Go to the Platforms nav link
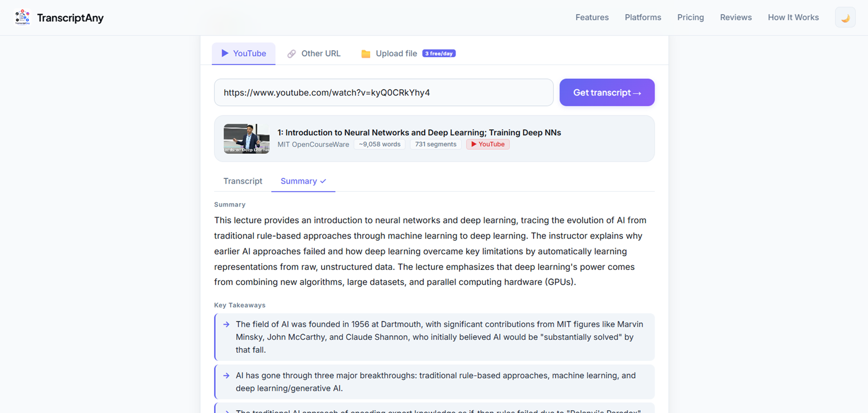The image size is (868, 413). [x=643, y=18]
